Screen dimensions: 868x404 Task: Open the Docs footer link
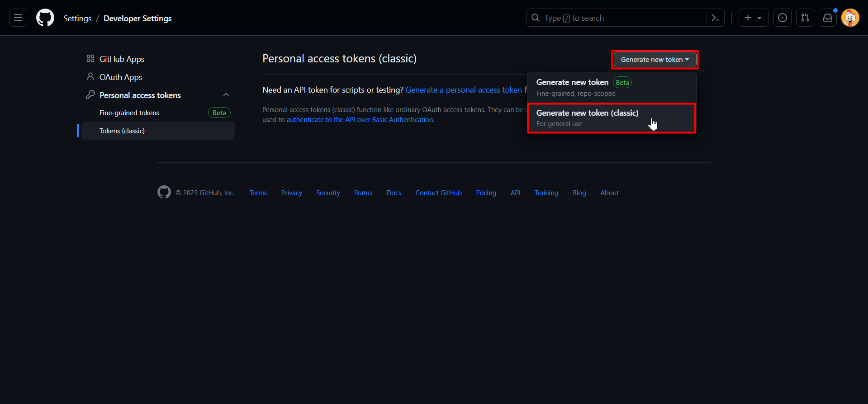pos(394,193)
